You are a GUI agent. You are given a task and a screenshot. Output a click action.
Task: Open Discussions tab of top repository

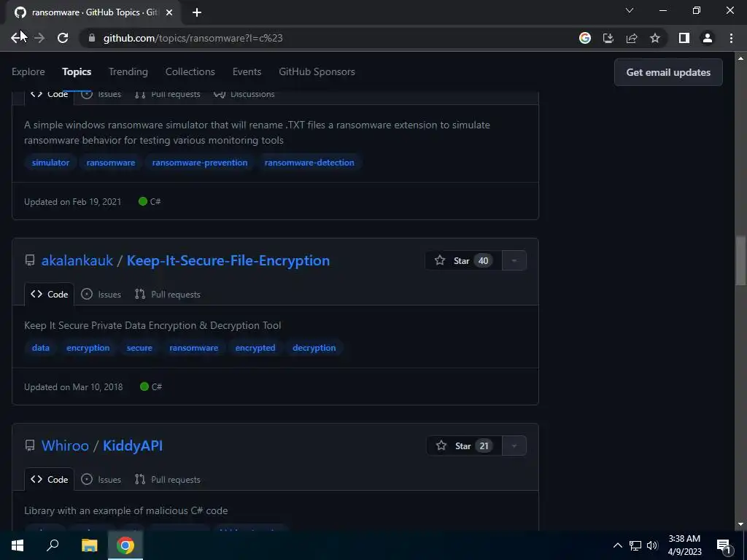point(244,94)
